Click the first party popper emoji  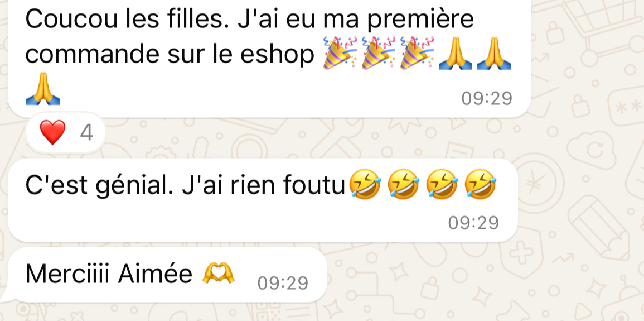[x=338, y=53]
